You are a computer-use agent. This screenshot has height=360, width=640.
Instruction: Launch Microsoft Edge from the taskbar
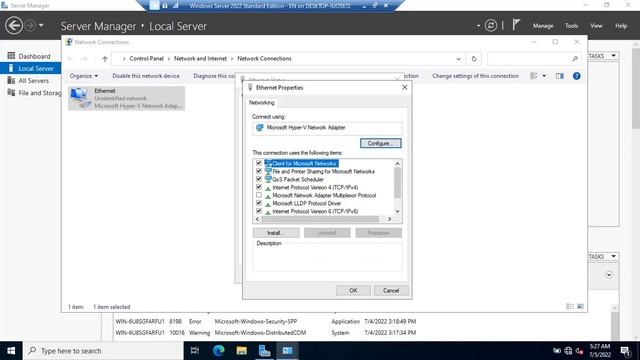coord(218,351)
